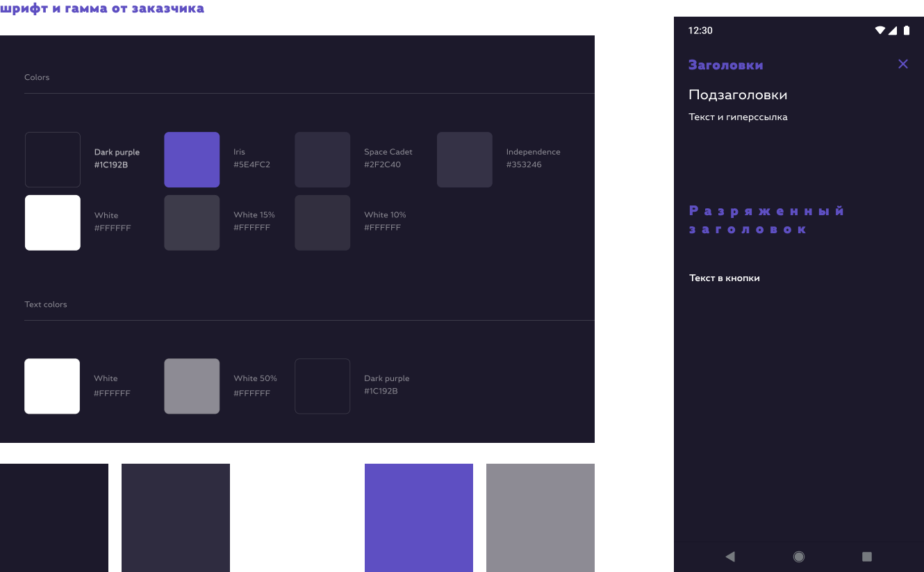Viewport: 924px width, 572px height.
Task: Tap the battery icon in phone status bar
Action: (x=906, y=31)
